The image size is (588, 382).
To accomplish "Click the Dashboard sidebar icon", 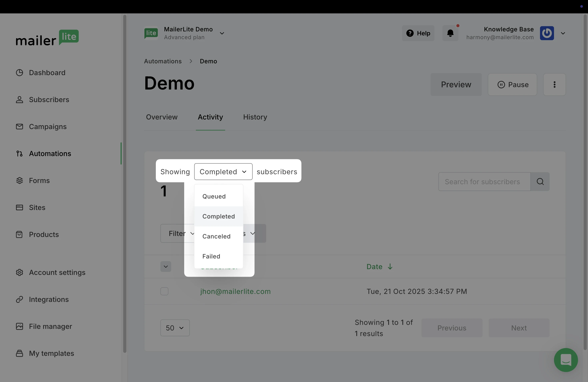I will (20, 73).
